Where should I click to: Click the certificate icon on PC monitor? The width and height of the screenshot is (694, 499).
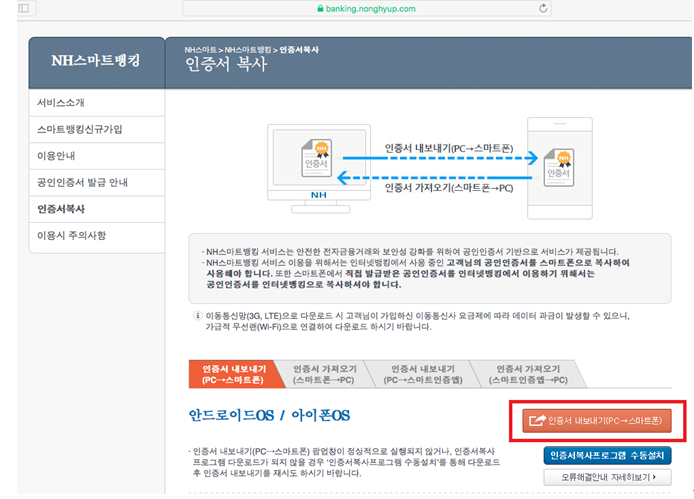316,158
